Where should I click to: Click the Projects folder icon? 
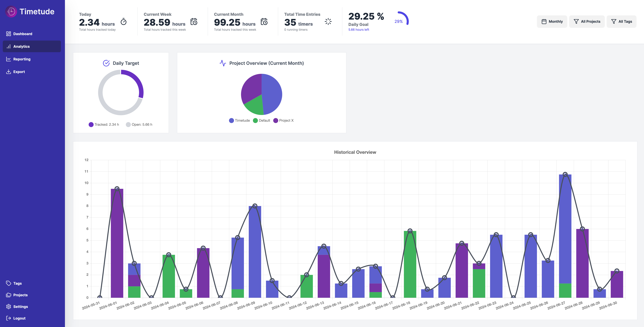(8, 295)
